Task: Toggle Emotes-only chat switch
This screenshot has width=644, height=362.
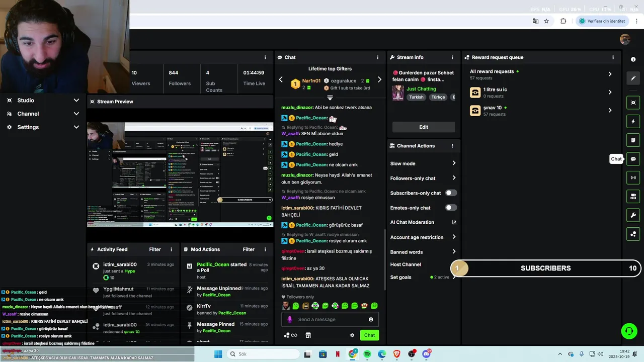Action: coord(451,208)
